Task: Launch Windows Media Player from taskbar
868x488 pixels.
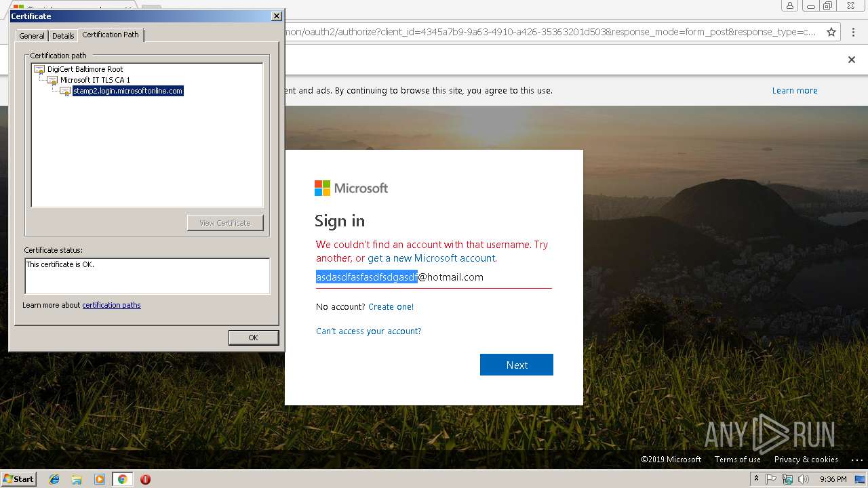Action: pyautogui.click(x=100, y=479)
